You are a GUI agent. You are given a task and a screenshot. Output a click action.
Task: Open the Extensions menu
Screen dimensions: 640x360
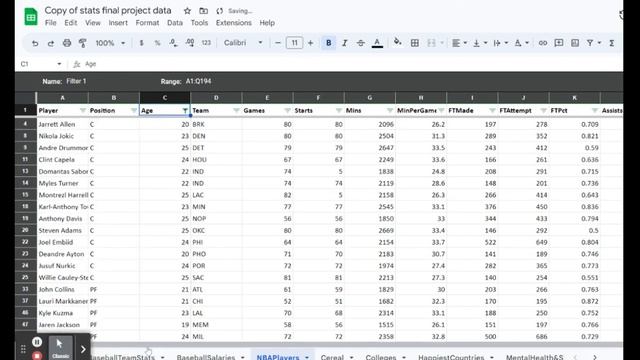pos(234,23)
